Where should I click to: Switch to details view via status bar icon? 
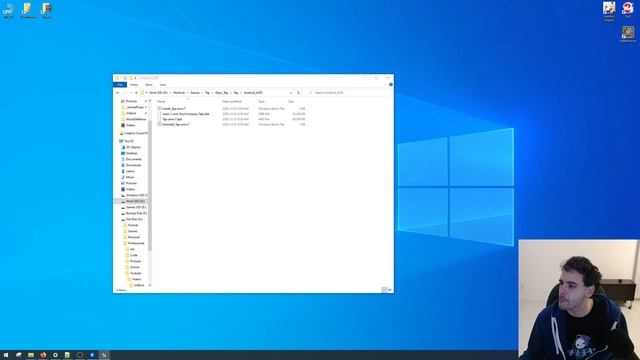tap(384, 290)
